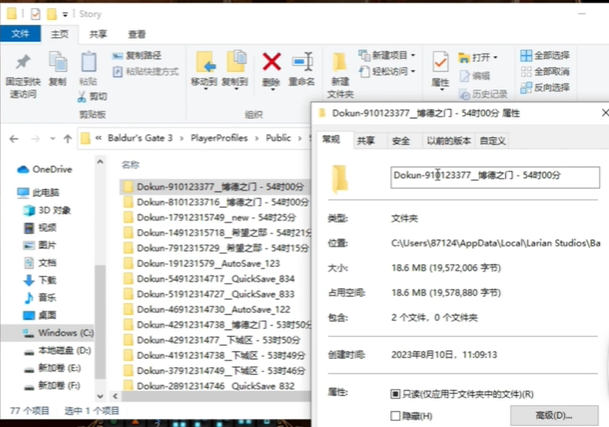This screenshot has width=609, height=427.
Task: Select Videos (视频) in navigation pane
Action: click(40, 228)
